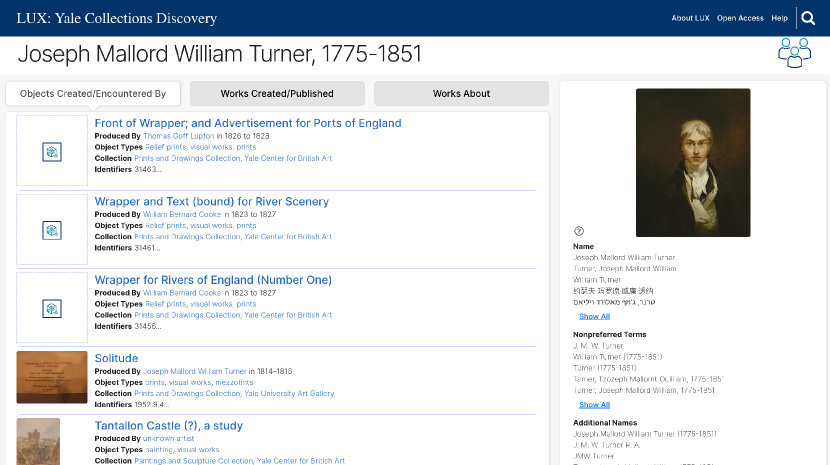
Task: Expand Show All under Name
Action: click(x=594, y=316)
